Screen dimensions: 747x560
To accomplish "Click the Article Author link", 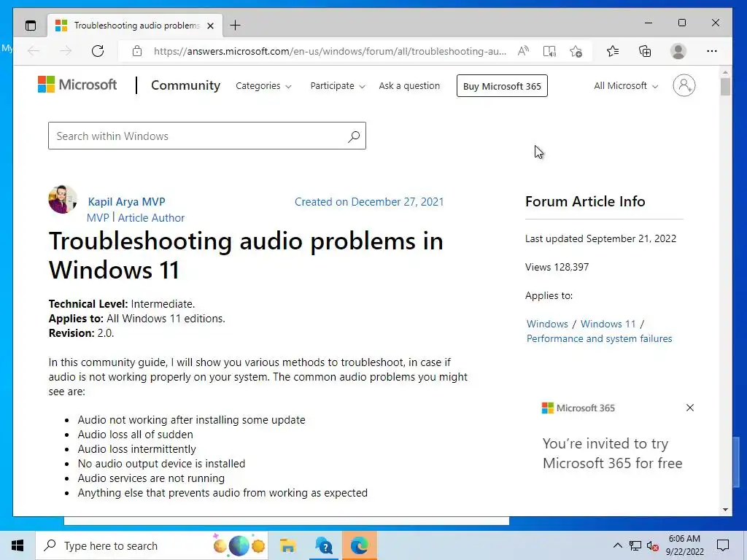I will click(x=151, y=217).
